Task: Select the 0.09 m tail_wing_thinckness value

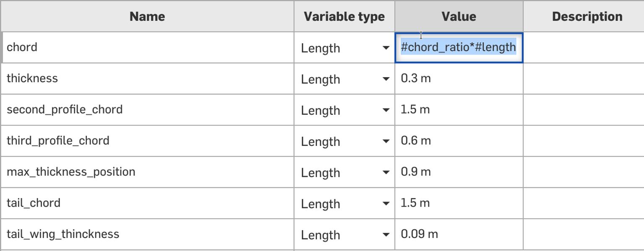Action: (458, 234)
